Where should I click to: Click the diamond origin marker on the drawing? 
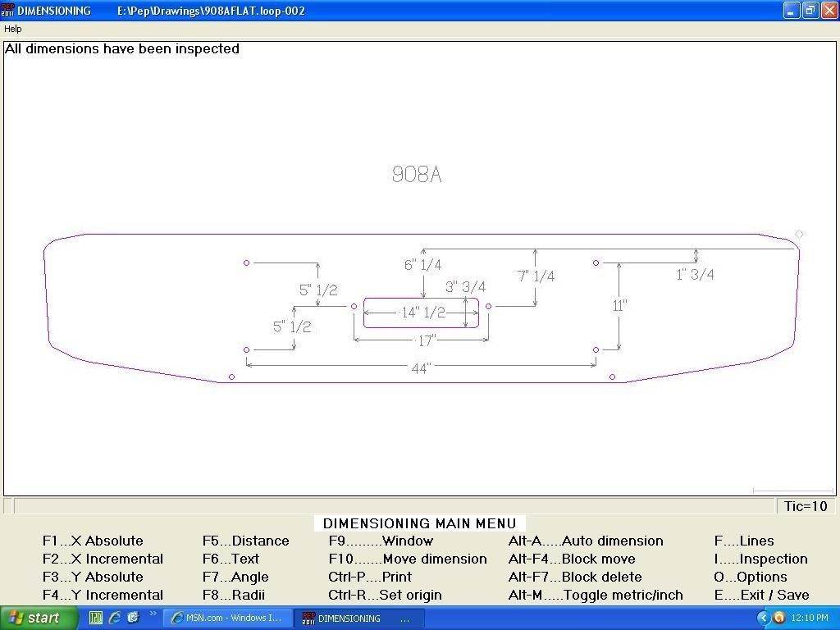tap(799, 234)
